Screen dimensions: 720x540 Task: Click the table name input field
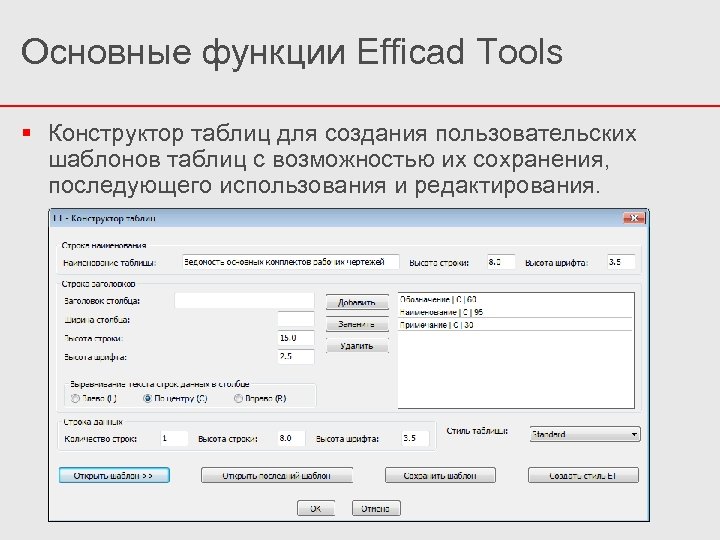coord(291,262)
